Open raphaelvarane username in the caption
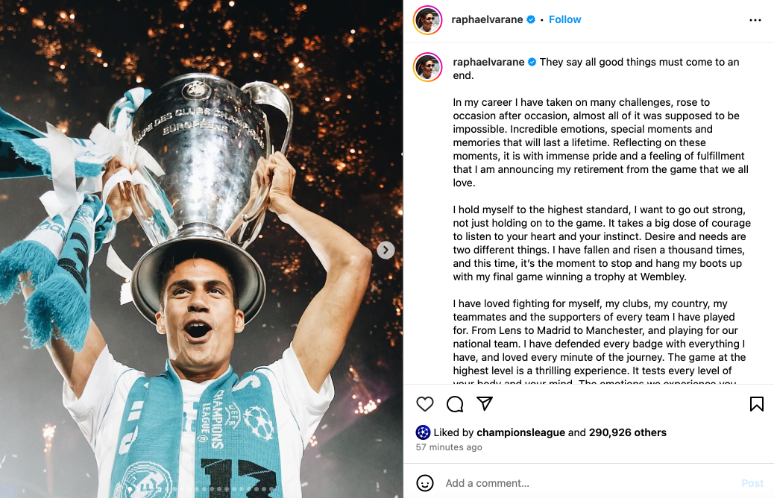Screen dimensions: 774x498 pyautogui.click(x=488, y=62)
